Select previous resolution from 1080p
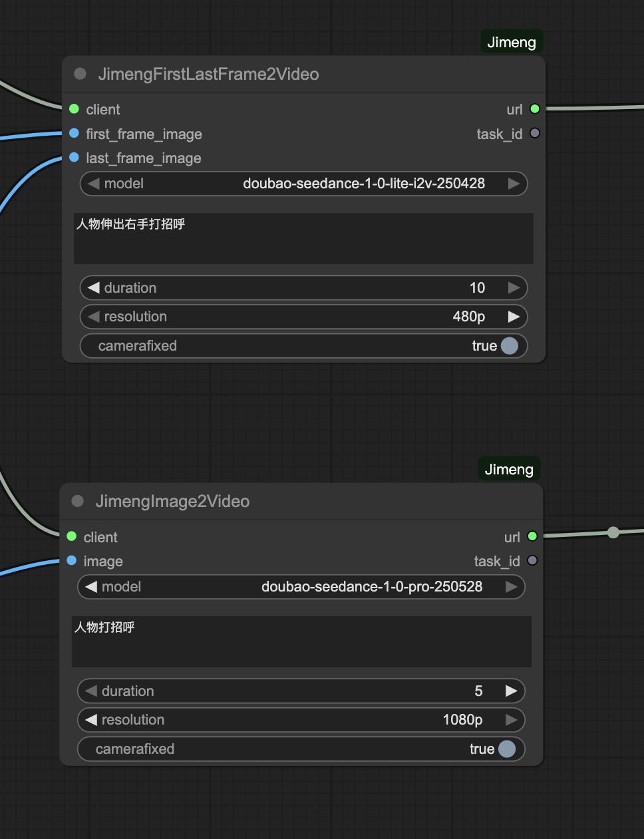Screen dimensions: 644x839 point(91,720)
